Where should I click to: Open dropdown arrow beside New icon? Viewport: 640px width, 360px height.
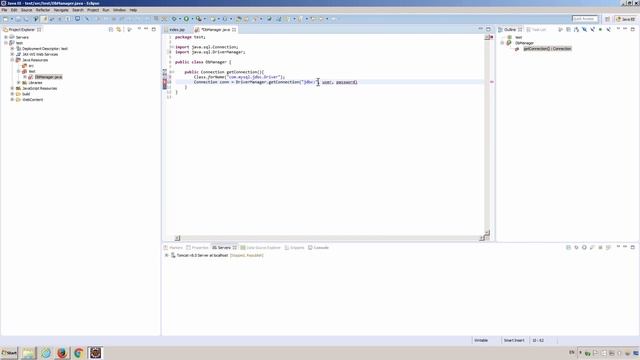click(x=11, y=19)
